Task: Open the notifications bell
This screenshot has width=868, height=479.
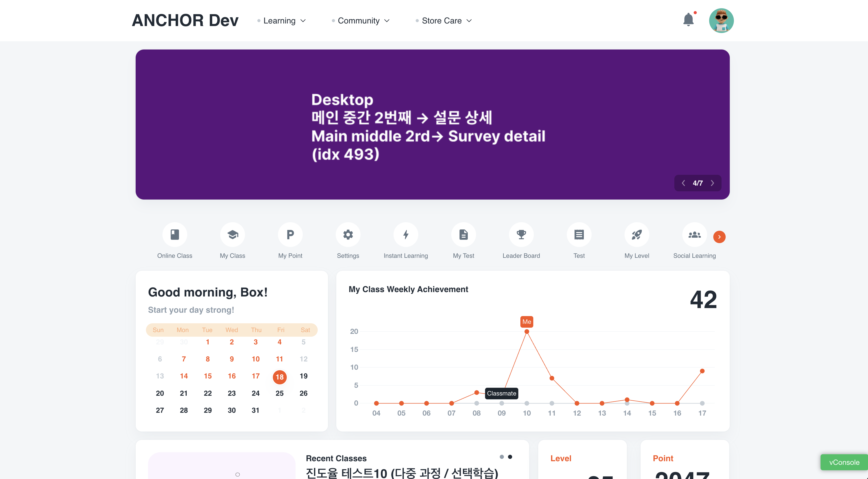Action: click(x=689, y=20)
